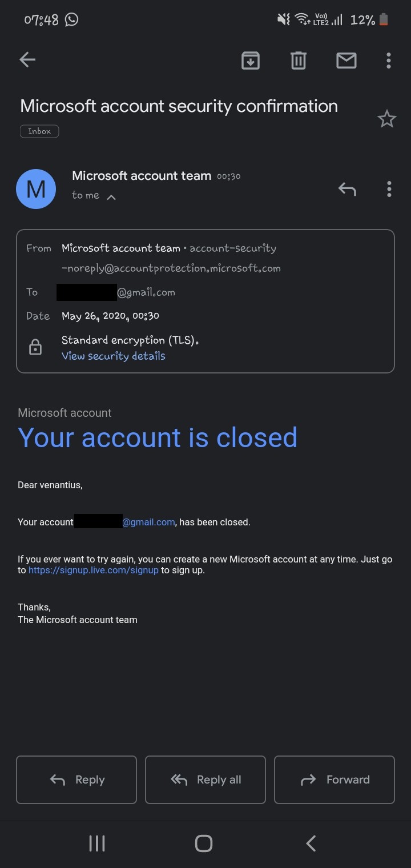Open the signup.live.com/signup link
The image size is (411, 868).
pos(94,570)
